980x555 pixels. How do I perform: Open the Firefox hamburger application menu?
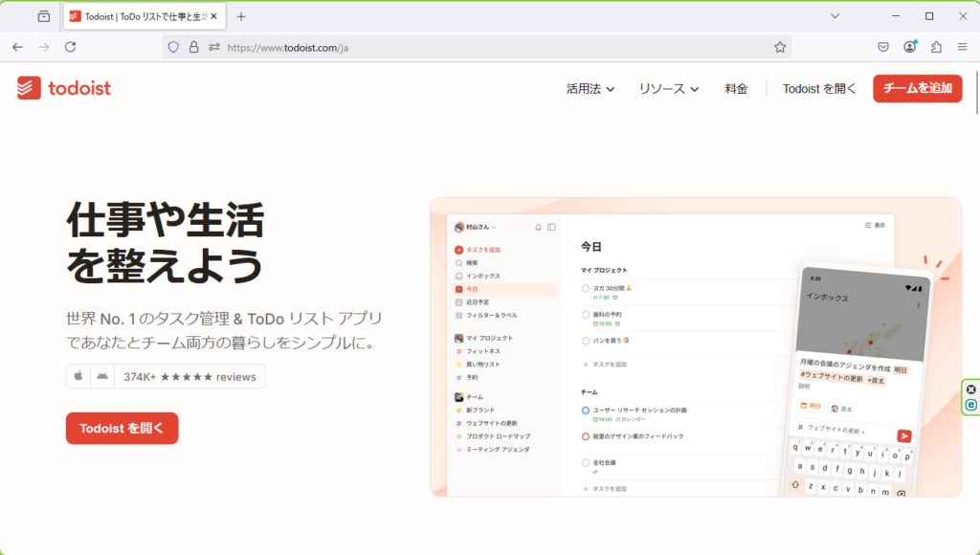tap(962, 47)
